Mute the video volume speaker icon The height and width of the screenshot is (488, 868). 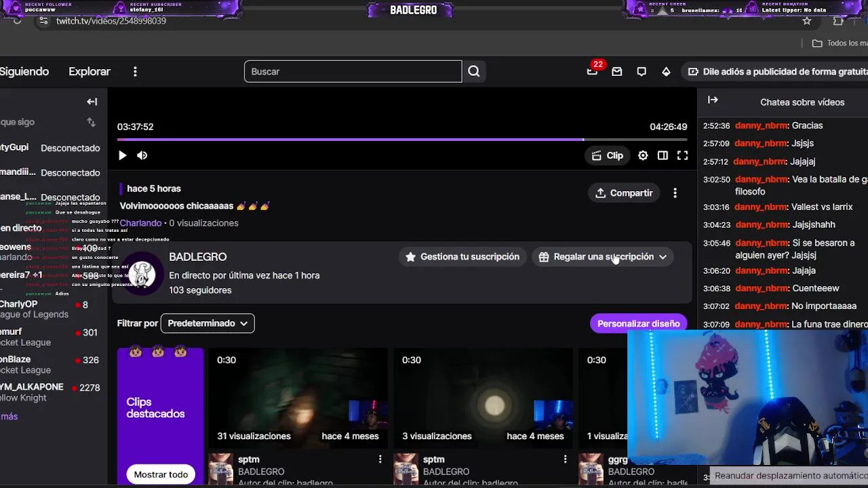[142, 155]
